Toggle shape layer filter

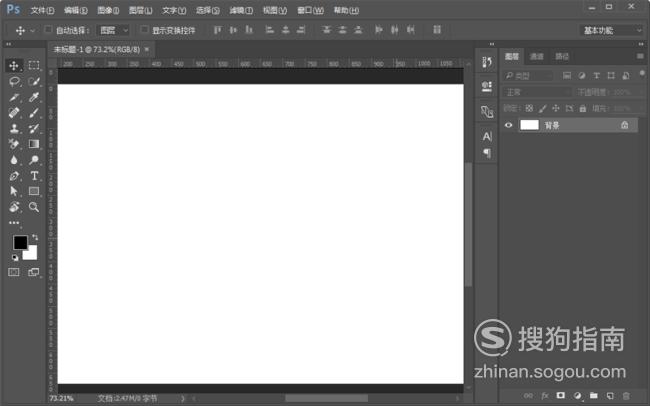(x=611, y=75)
